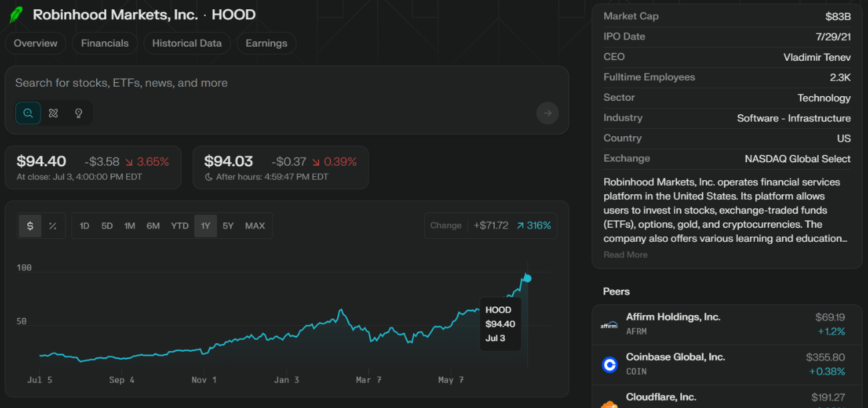Click the AFRM ticker symbol
Screen dimensions: 868x408
pyautogui.click(x=636, y=331)
